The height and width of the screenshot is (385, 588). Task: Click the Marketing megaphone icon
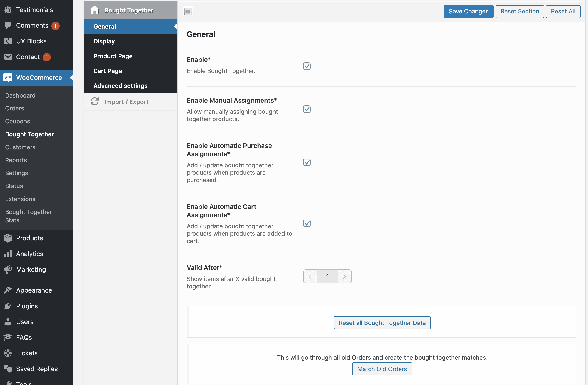pyautogui.click(x=8, y=269)
